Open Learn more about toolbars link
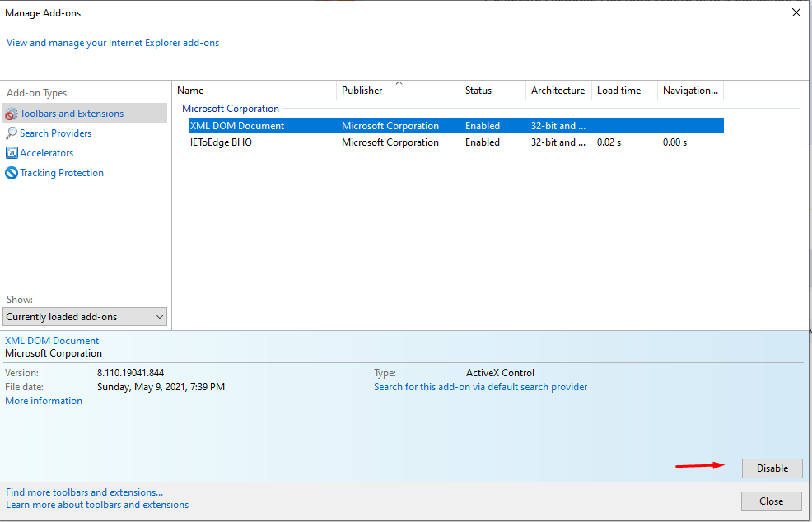 click(97, 505)
